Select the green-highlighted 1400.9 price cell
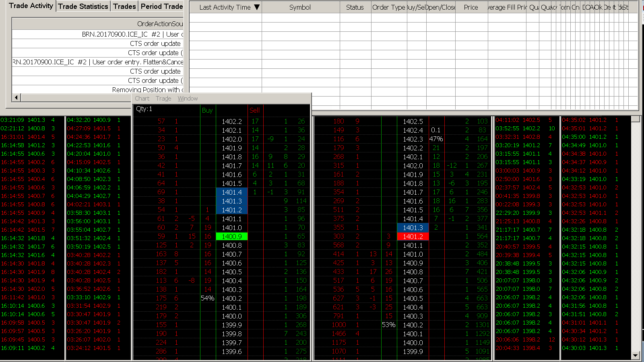The width and height of the screenshot is (644, 362). 232,237
